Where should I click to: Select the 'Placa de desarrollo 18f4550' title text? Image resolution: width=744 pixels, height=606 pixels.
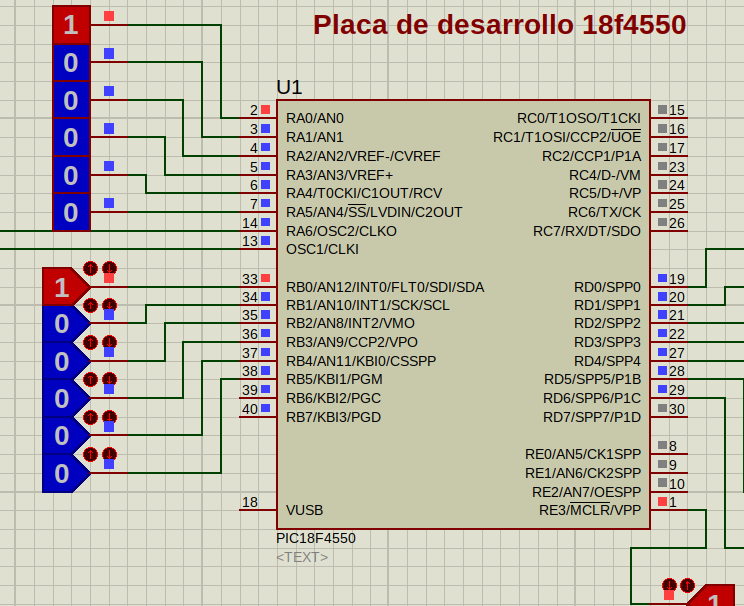500,25
